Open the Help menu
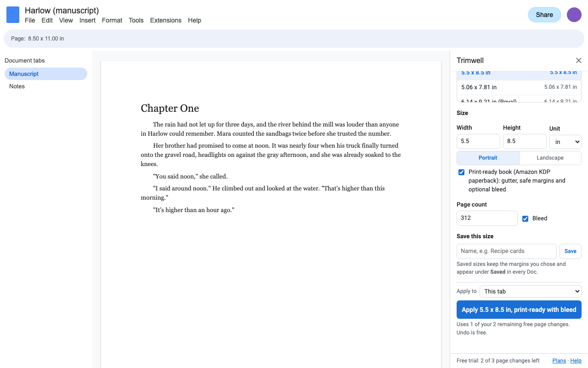The image size is (588, 368). (194, 20)
